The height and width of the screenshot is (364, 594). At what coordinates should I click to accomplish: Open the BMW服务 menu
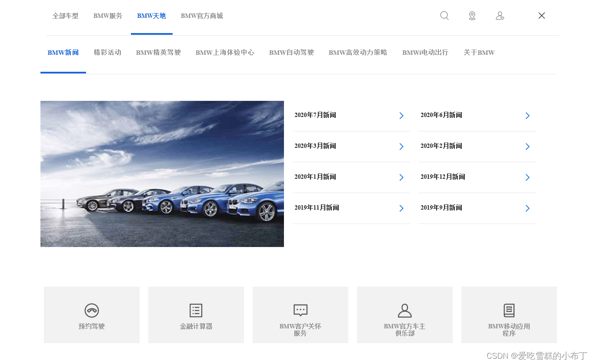point(108,16)
